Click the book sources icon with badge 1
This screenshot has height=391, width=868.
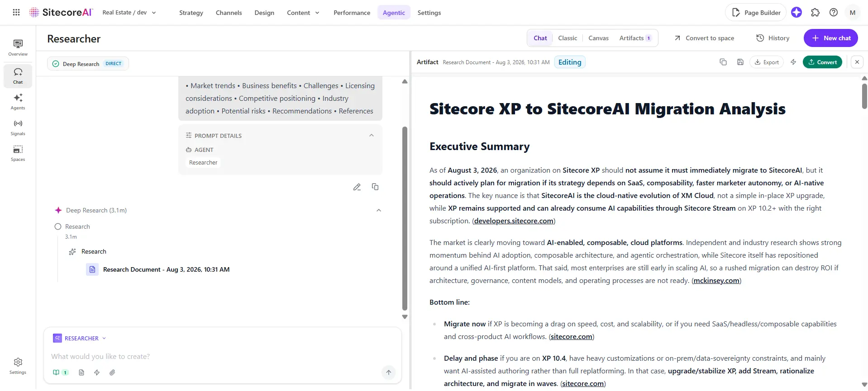tap(60, 372)
